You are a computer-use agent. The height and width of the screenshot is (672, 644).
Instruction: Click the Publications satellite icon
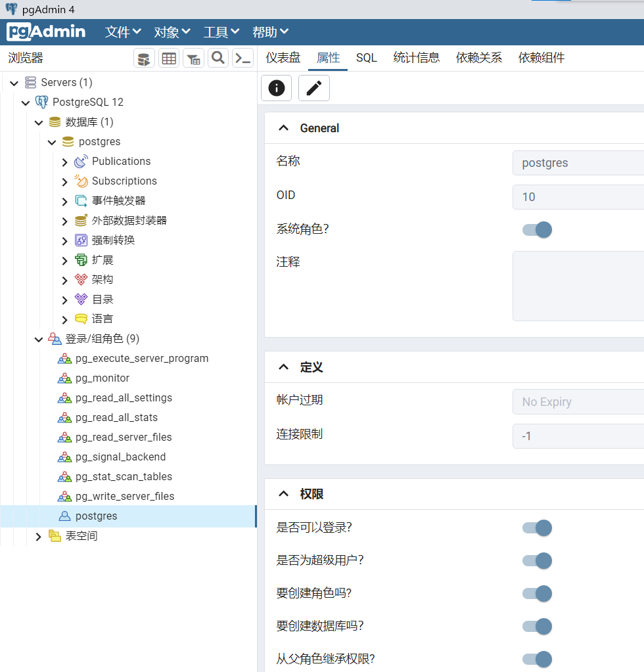(x=81, y=162)
